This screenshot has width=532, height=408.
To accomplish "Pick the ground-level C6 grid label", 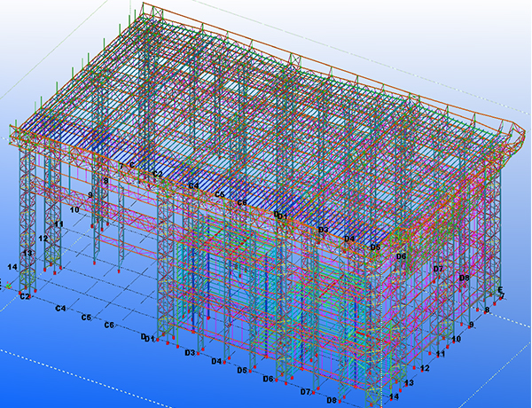I will 109,326.
